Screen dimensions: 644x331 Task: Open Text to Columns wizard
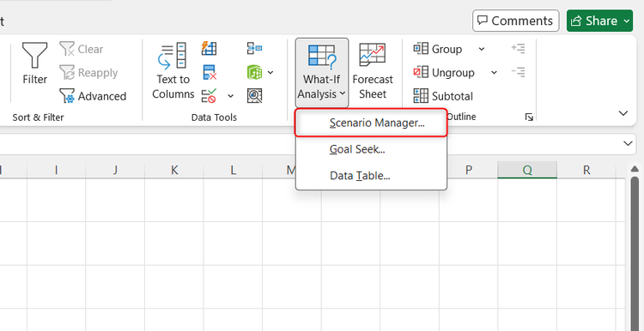(173, 70)
